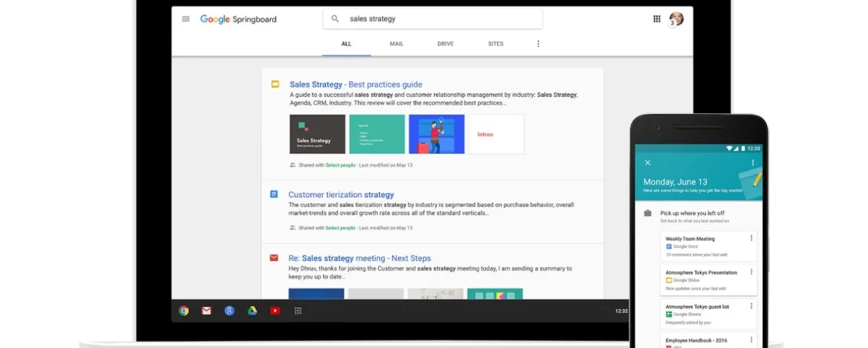Launch Google Search app from the shelf
The image size is (868, 348).
229,311
